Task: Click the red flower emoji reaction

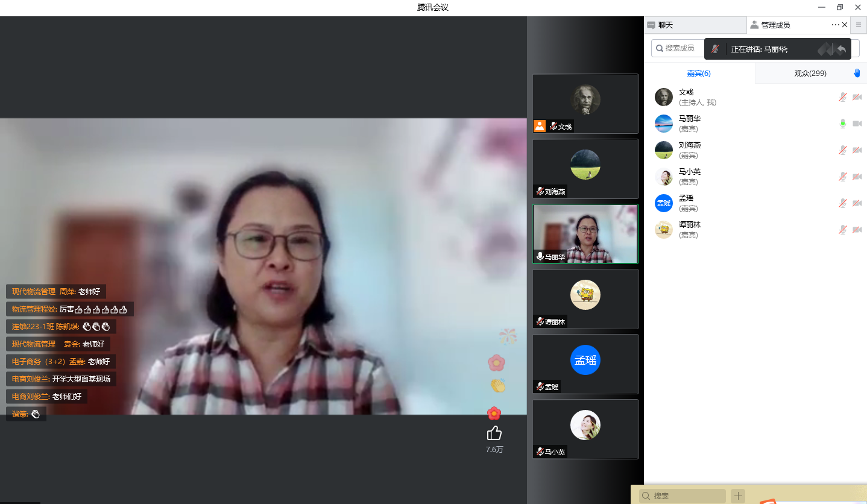Action: click(x=494, y=413)
